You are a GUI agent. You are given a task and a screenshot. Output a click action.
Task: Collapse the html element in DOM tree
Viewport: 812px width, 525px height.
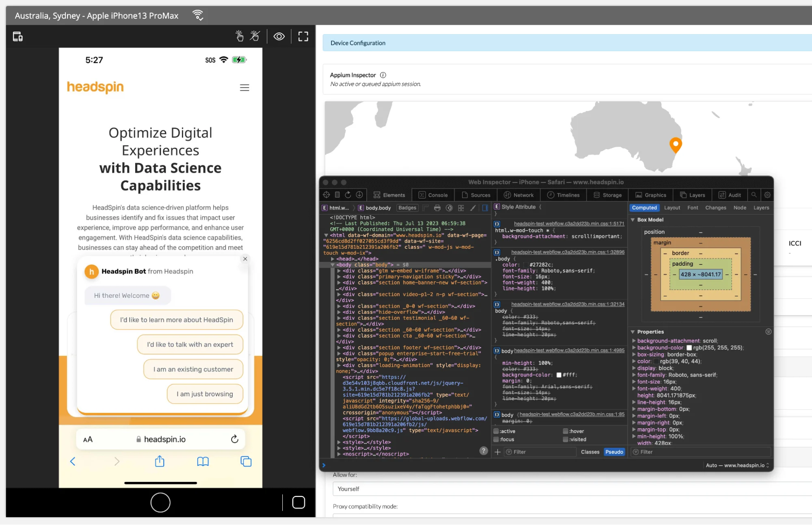[326, 235]
